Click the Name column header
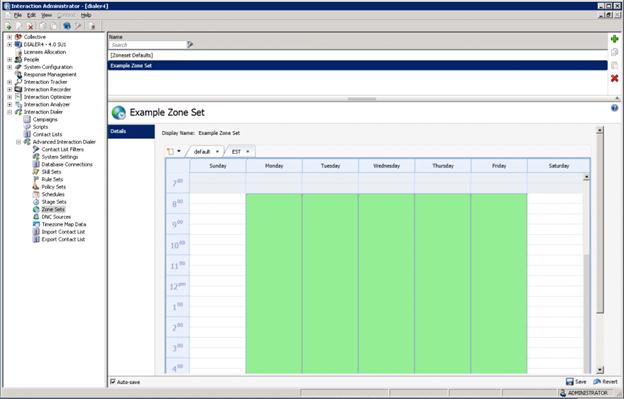624x399 pixels. tap(116, 37)
